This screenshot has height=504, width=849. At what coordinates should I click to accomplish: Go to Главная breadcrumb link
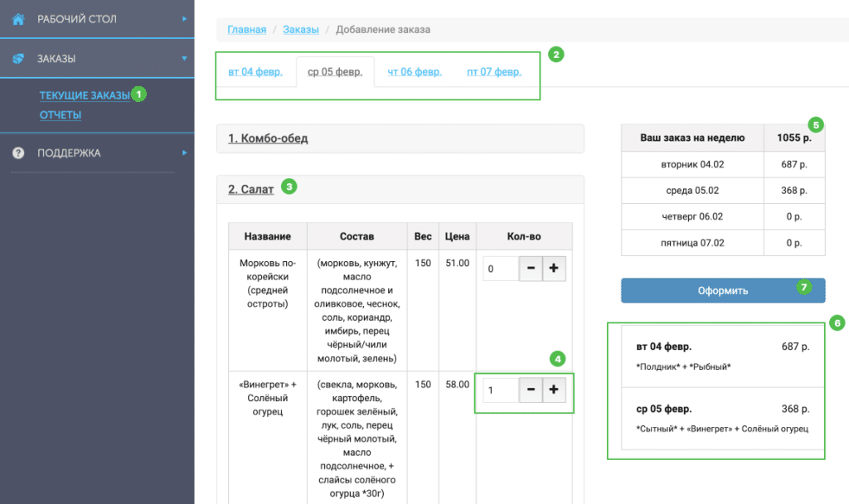point(247,30)
